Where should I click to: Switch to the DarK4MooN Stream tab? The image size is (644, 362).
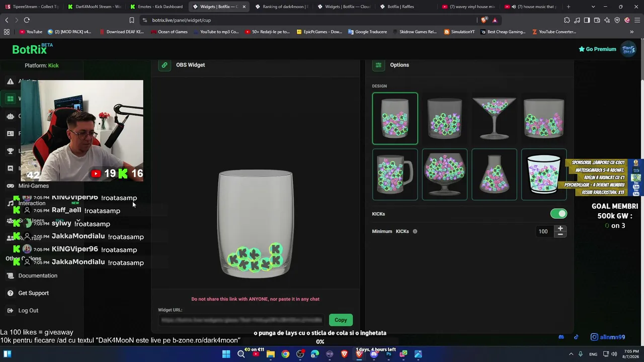pyautogui.click(x=94, y=7)
